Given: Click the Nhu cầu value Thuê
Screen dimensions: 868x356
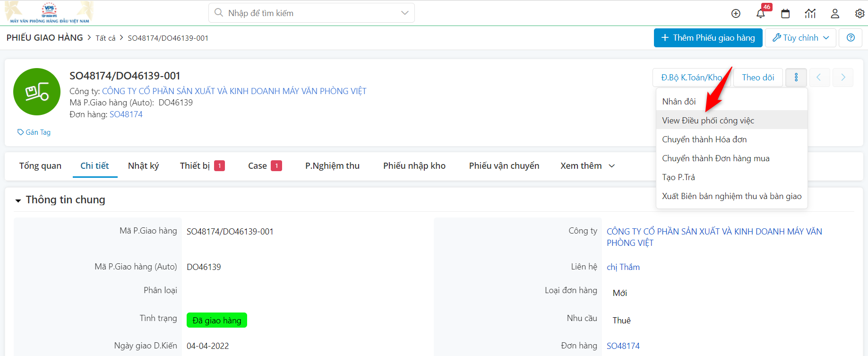Looking at the screenshot, I should [622, 321].
